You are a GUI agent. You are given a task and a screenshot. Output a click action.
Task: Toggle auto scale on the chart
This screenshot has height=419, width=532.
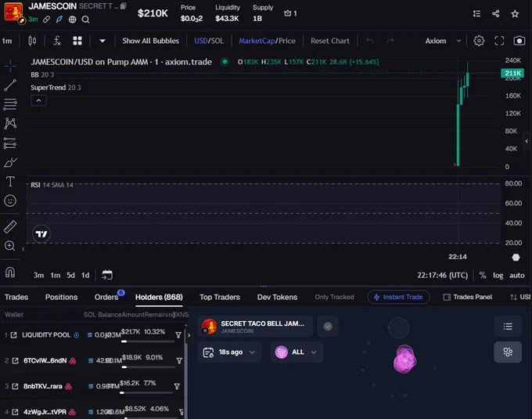(x=516, y=276)
